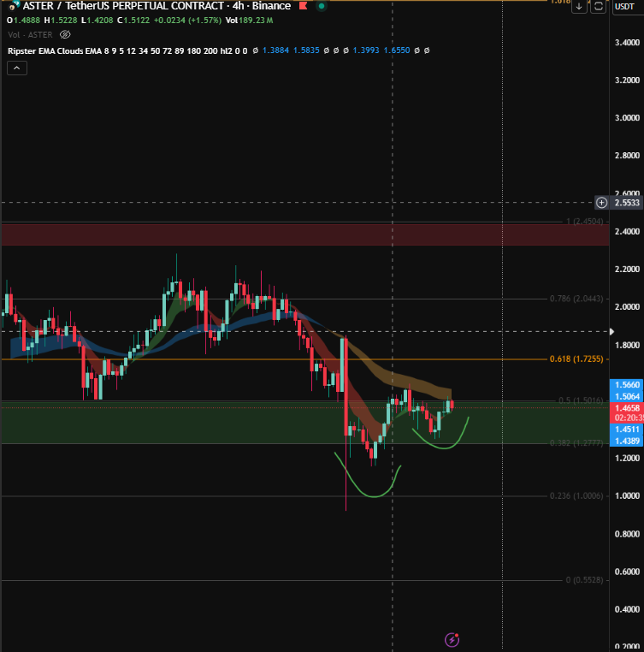The image size is (644, 652).
Task: Click the 1.5835 EMA value in the legend
Action: point(306,50)
